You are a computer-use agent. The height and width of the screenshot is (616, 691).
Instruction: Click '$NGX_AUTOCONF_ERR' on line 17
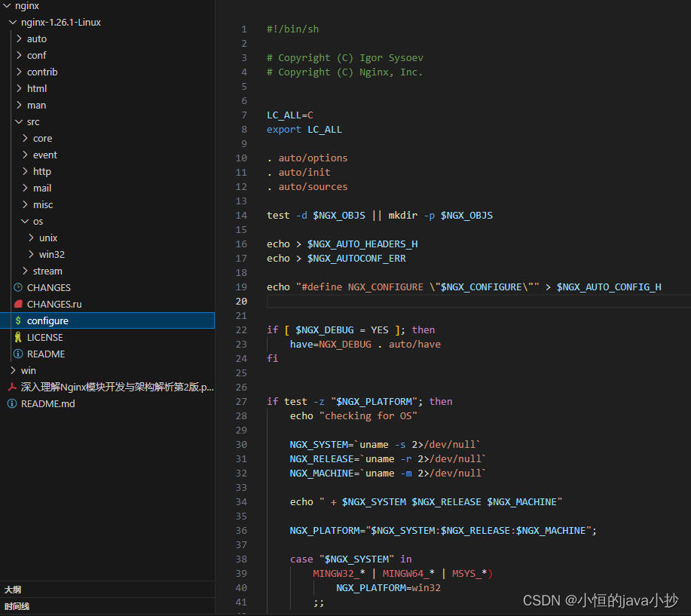[x=356, y=259]
